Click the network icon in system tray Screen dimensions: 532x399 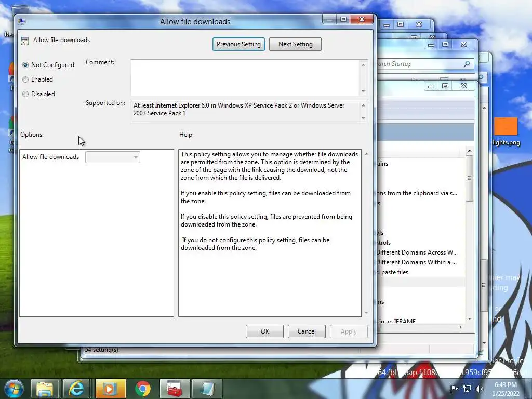[467, 389]
